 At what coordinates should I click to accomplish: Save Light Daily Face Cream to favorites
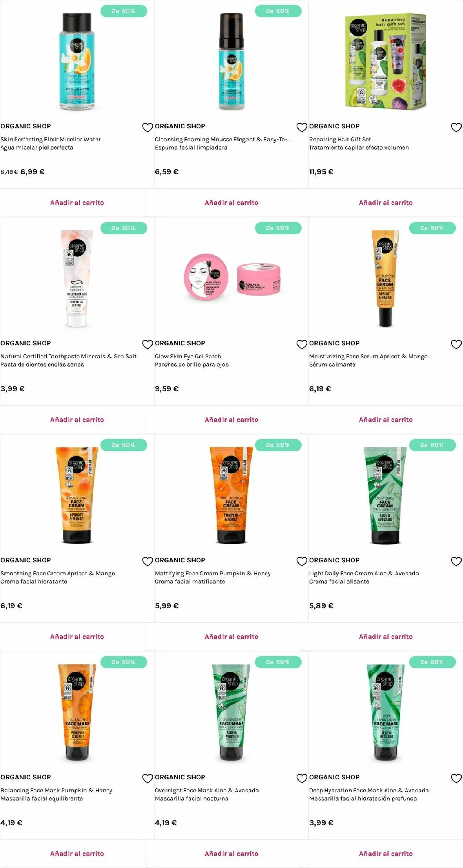pos(456,561)
